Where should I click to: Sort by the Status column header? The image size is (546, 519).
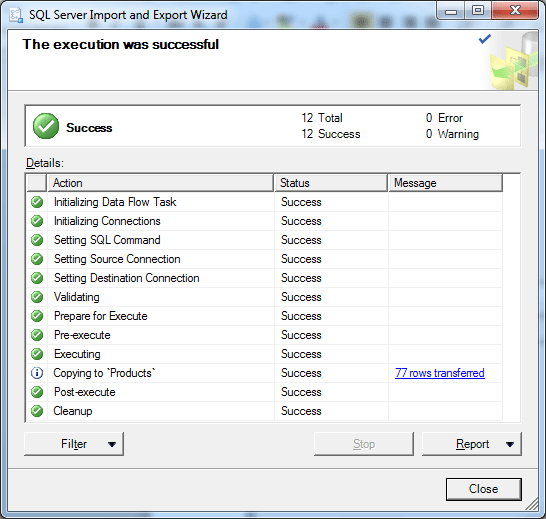point(331,183)
